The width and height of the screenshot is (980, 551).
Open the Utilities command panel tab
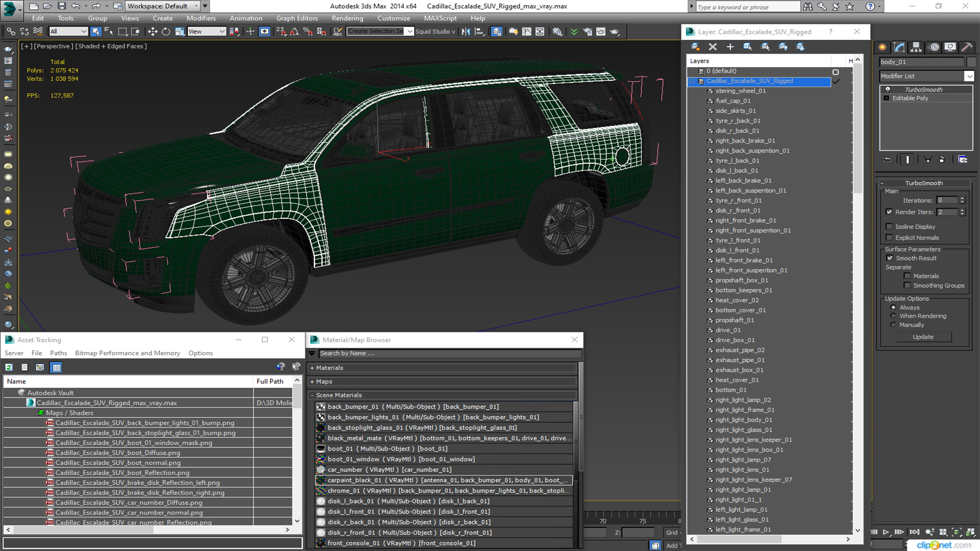tap(966, 47)
